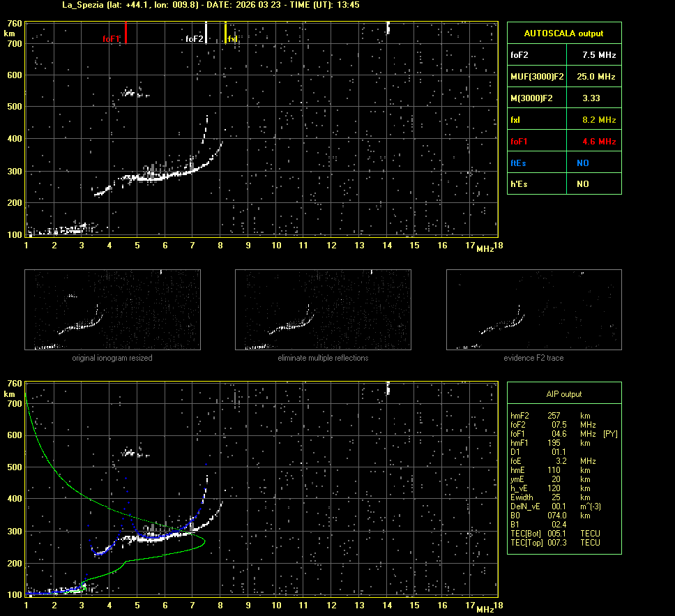Click the h'Es NO value cell

583,184
